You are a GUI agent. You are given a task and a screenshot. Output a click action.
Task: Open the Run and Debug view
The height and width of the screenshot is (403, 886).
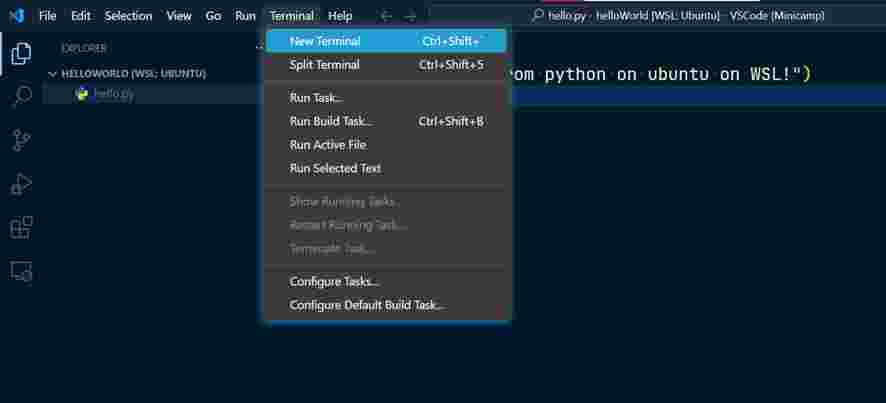tap(21, 184)
